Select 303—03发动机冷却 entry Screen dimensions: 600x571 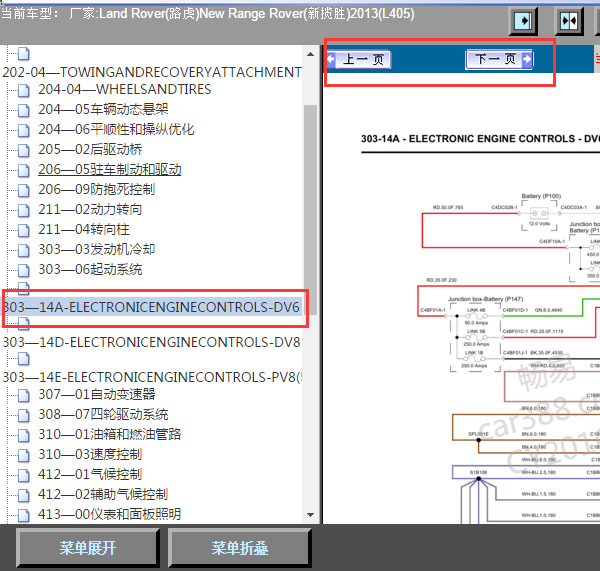[96, 249]
